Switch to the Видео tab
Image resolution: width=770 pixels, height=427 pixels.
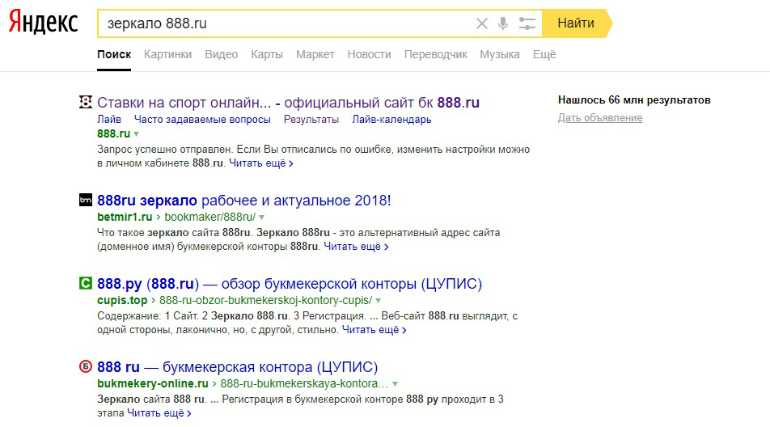coord(221,54)
